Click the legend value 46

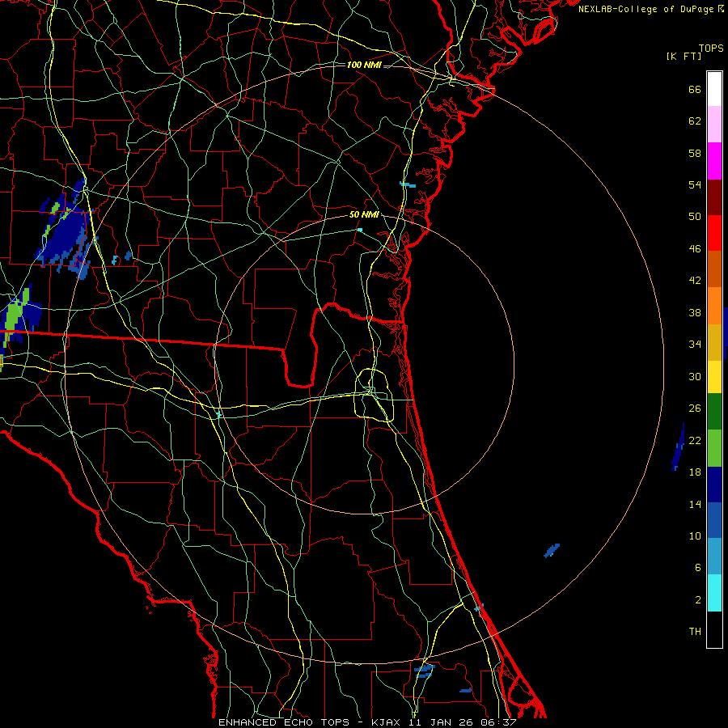[695, 249]
